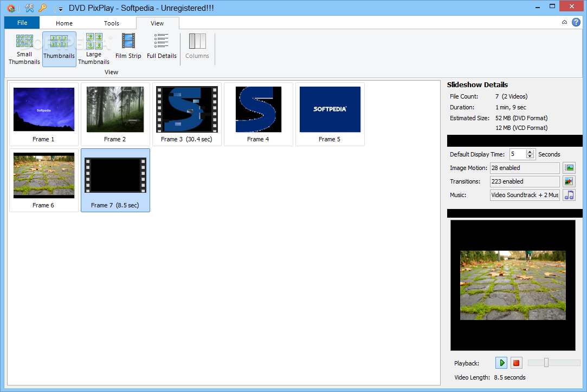587x392 pixels.
Task: Increase Default Display Time with up arrow
Action: coord(530,152)
